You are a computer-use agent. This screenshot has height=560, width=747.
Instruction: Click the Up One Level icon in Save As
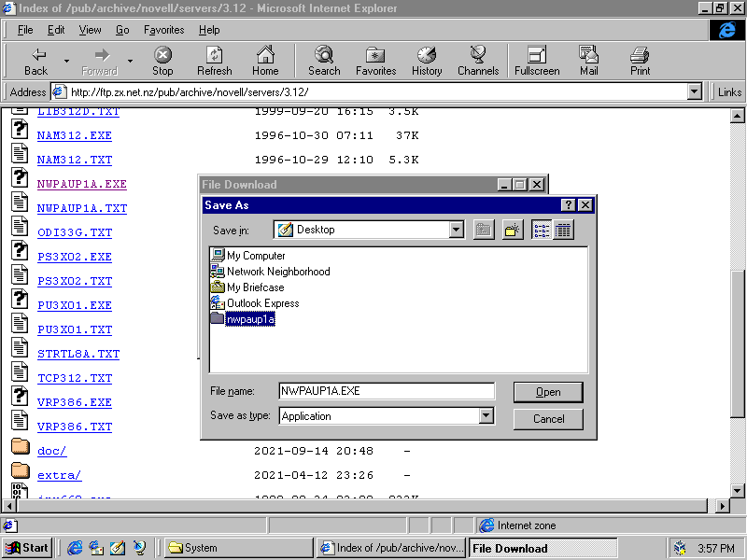[484, 230]
